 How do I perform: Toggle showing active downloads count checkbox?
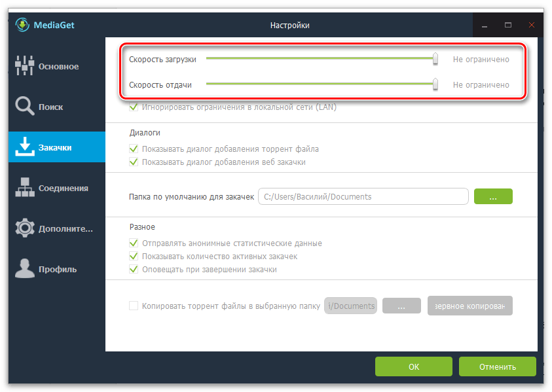pos(134,256)
